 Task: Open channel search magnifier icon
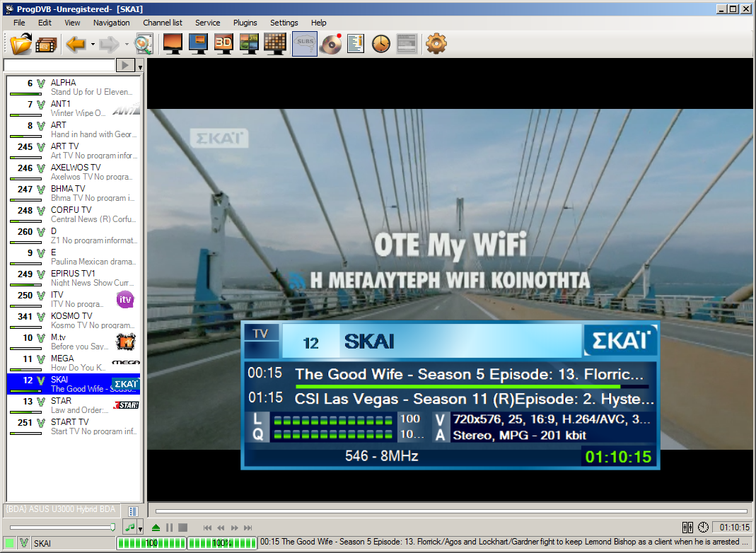(143, 45)
